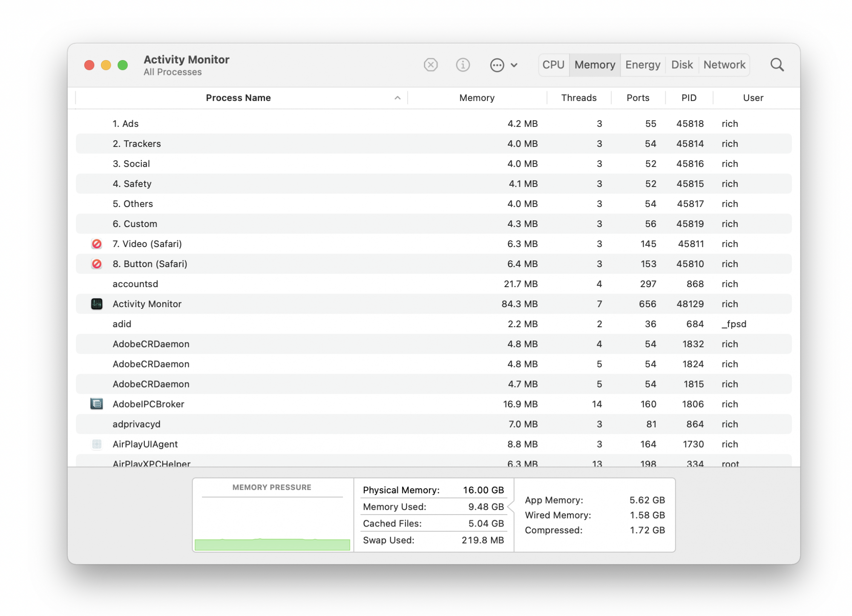Select the accountsd process

pos(434,284)
